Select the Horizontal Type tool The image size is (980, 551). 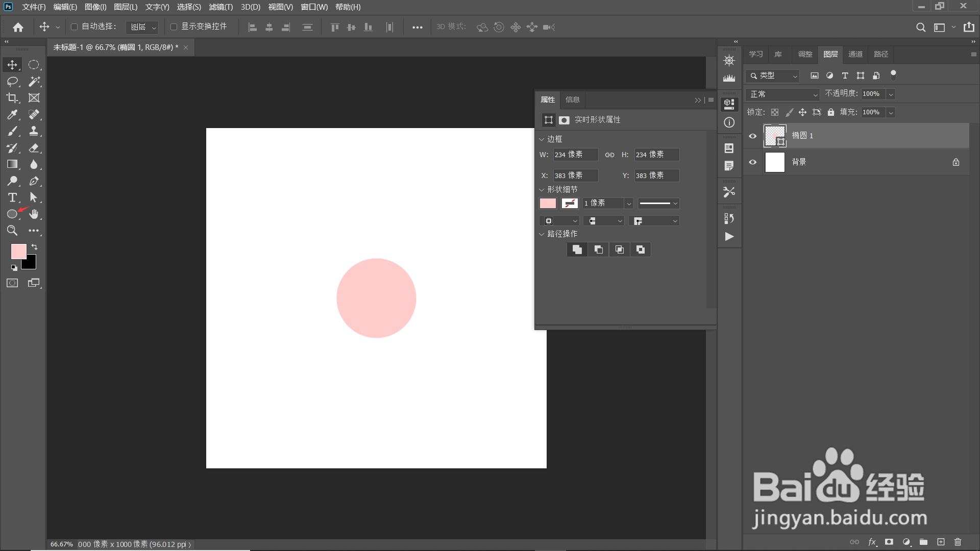tap(12, 197)
